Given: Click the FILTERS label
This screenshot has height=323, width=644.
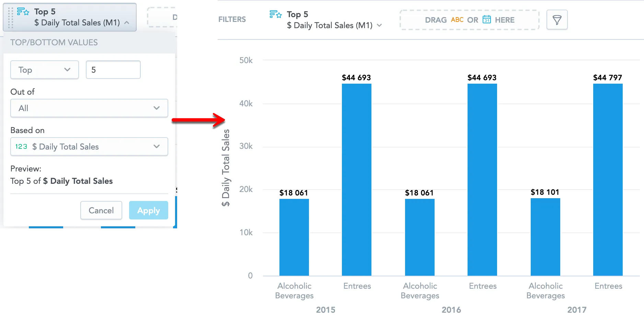Looking at the screenshot, I should tap(232, 19).
